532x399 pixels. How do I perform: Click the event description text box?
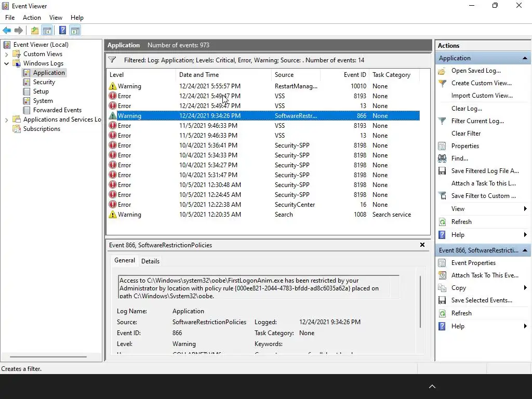click(x=259, y=287)
